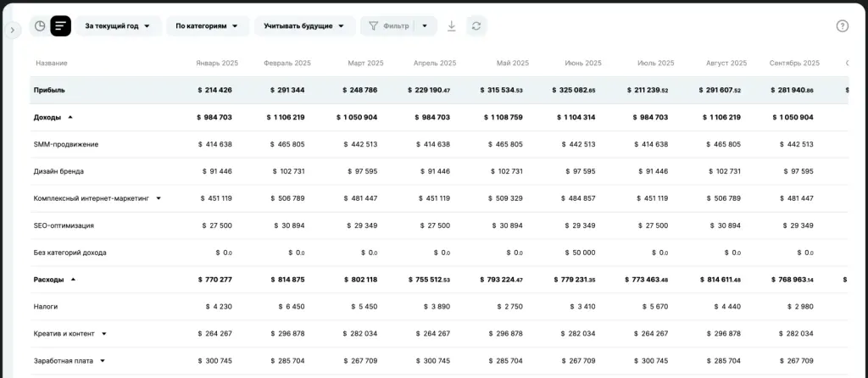Image resolution: width=868 pixels, height=378 pixels.
Task: Click the Налоги value $ 2 980 for September
Action: [798, 307]
